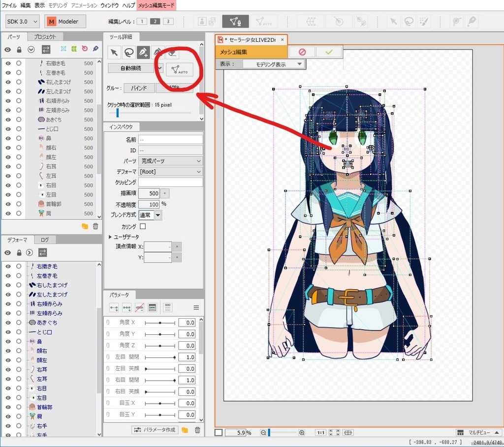504x447 pixels.
Task: Select the arrow selection tool in ツール詳細
Action: coord(114,52)
